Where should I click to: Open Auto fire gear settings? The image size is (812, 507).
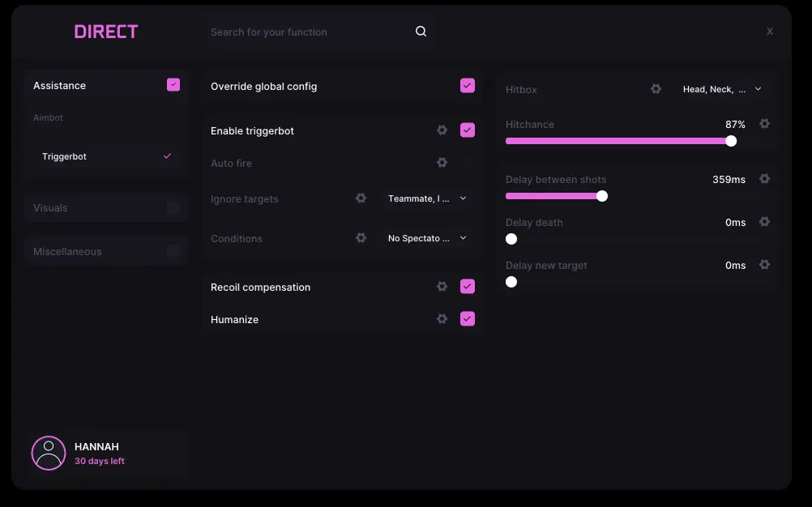click(x=442, y=163)
